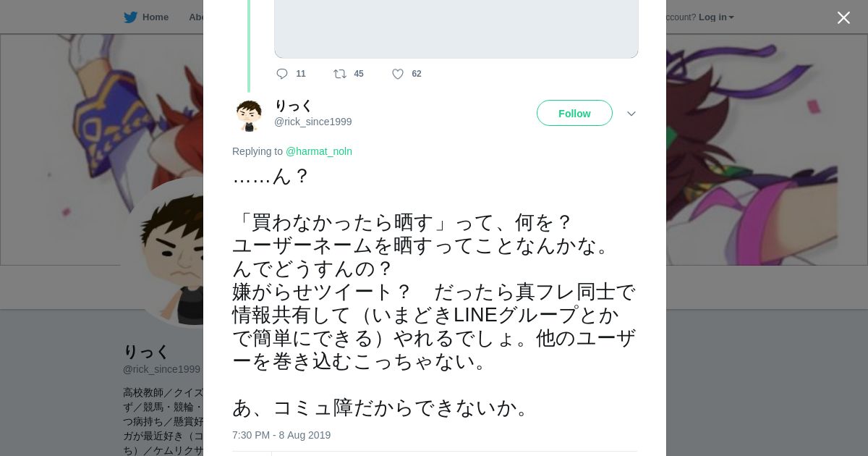Click the reply speech bubble icon

282,74
